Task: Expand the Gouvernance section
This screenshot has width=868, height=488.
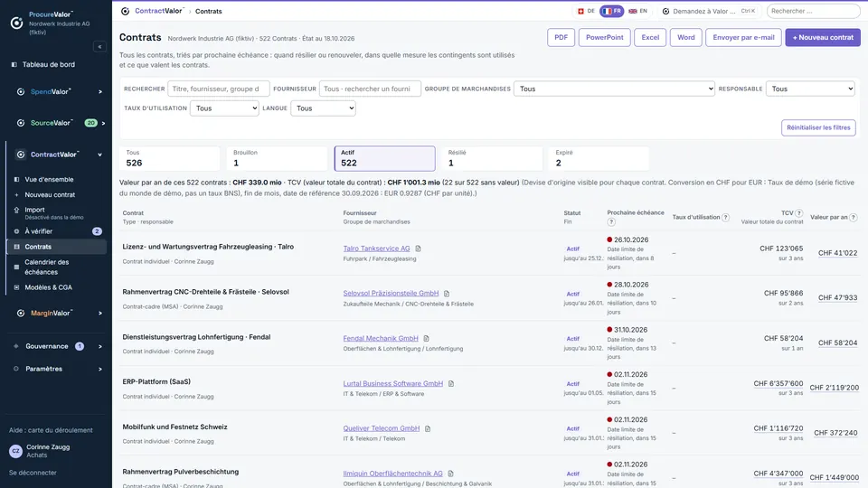Action: pyautogui.click(x=100, y=346)
